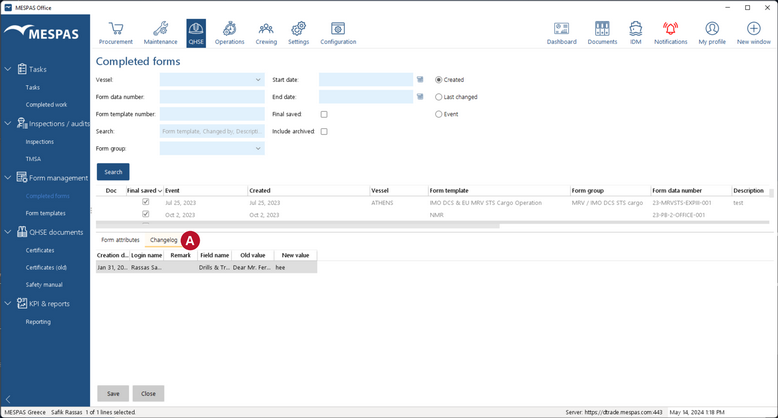Open the Configuration module
The width and height of the screenshot is (778, 418).
tap(338, 33)
